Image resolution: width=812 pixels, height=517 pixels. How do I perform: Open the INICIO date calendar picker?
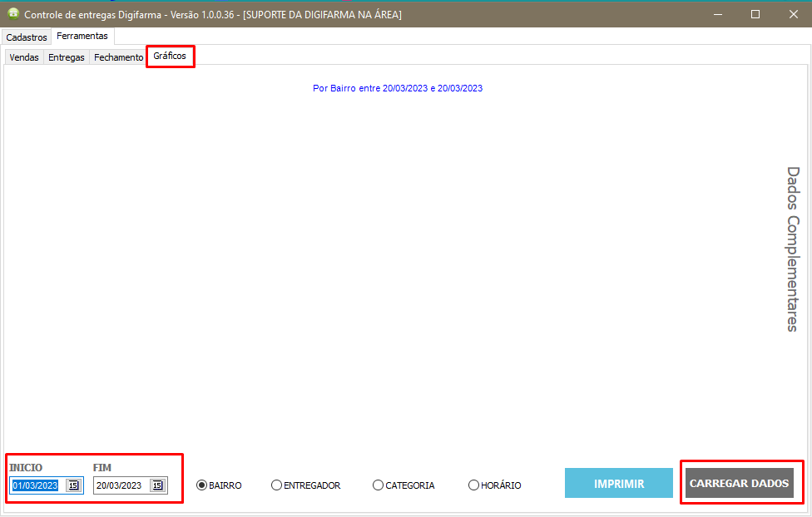click(x=73, y=485)
